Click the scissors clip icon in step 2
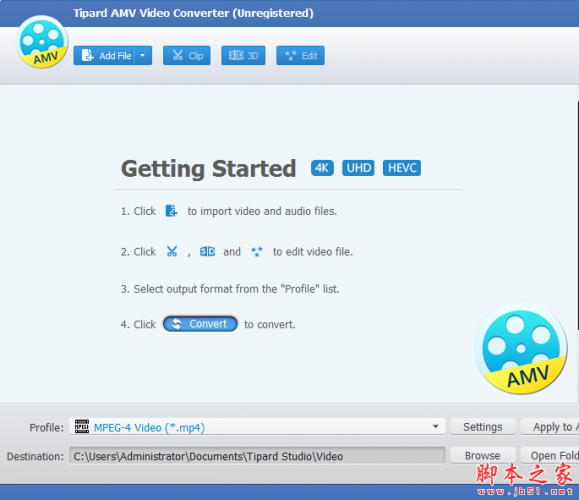 pos(172,251)
